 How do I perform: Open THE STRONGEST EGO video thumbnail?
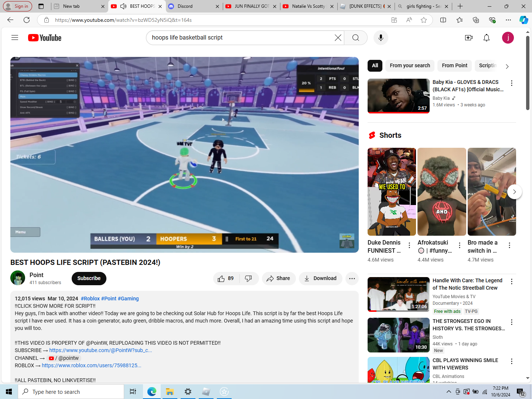[399, 335]
